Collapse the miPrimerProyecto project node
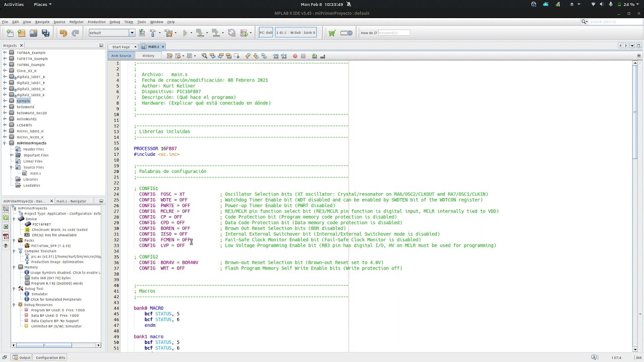644x362 pixels. point(5,143)
